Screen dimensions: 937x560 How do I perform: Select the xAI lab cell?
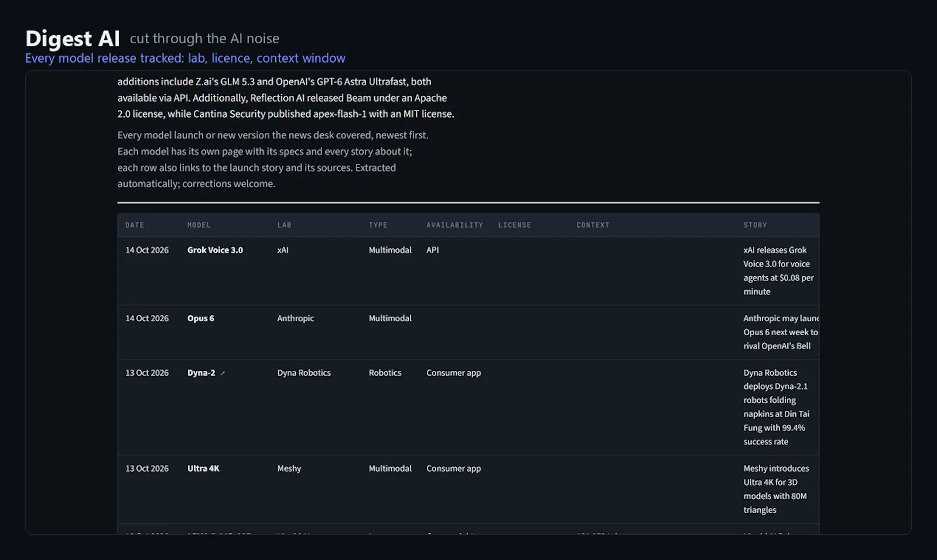[283, 250]
